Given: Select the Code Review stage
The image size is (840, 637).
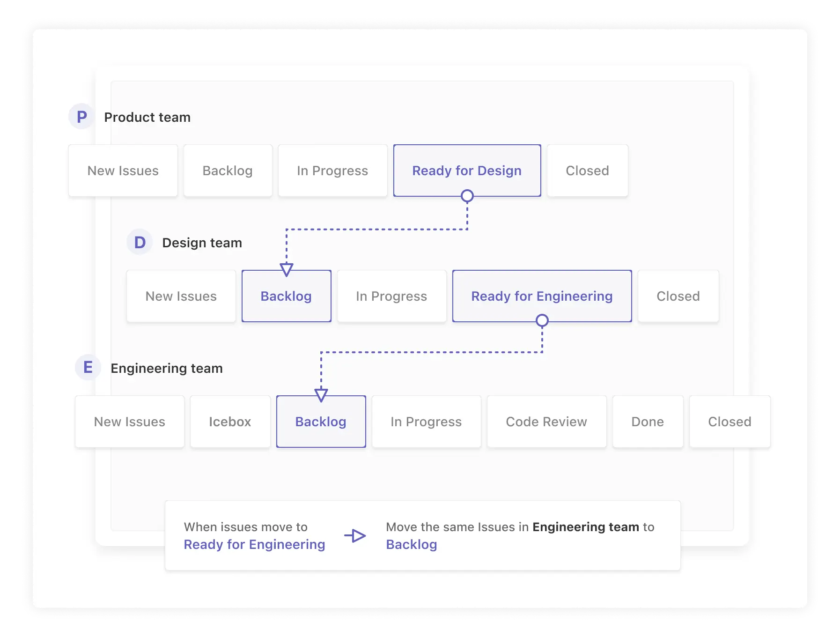Looking at the screenshot, I should 547,422.
